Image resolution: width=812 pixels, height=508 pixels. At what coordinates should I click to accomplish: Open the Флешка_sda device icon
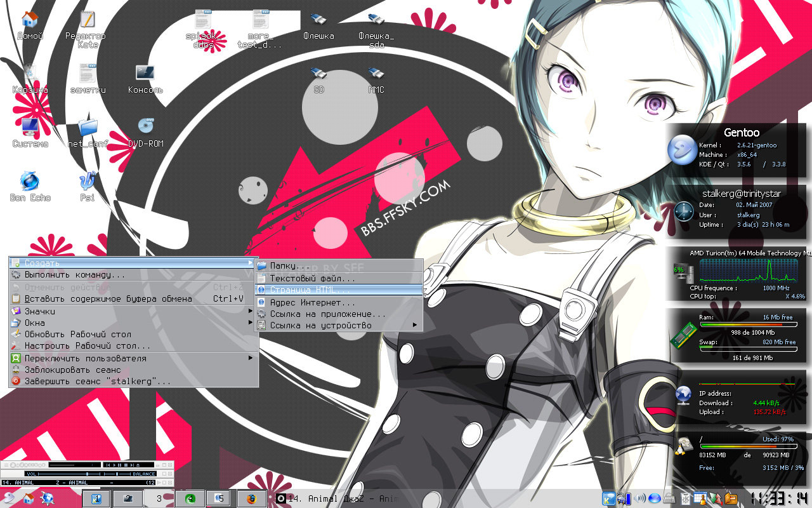[x=376, y=29]
